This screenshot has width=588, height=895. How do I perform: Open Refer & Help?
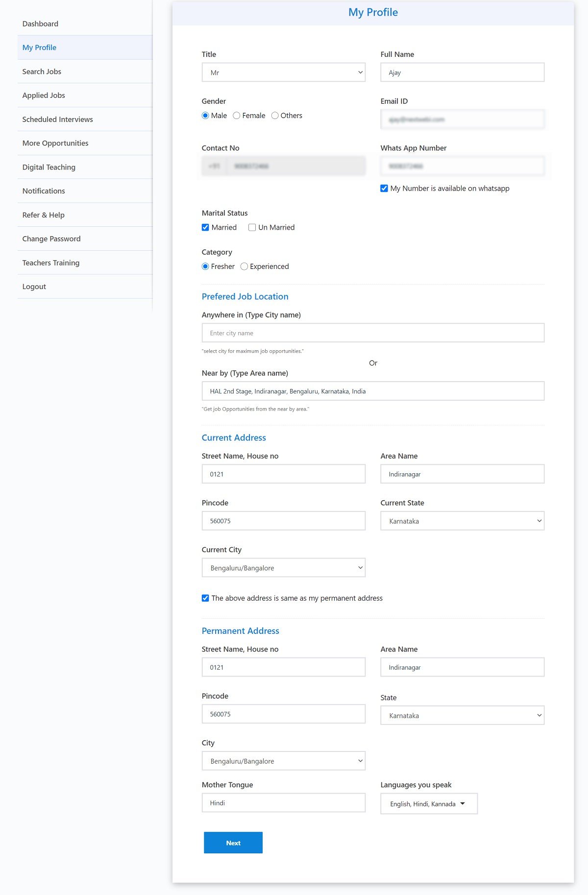[85, 215]
